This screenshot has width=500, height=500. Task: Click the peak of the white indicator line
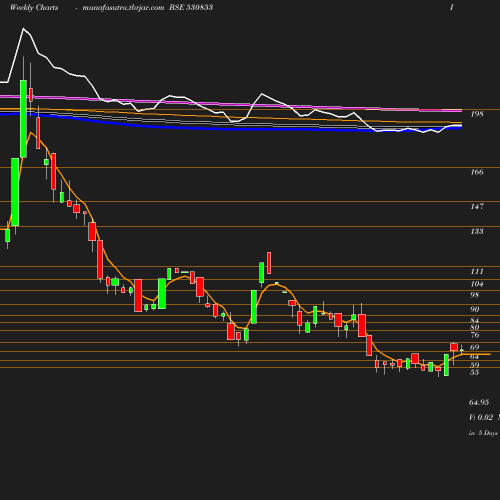[23, 29]
